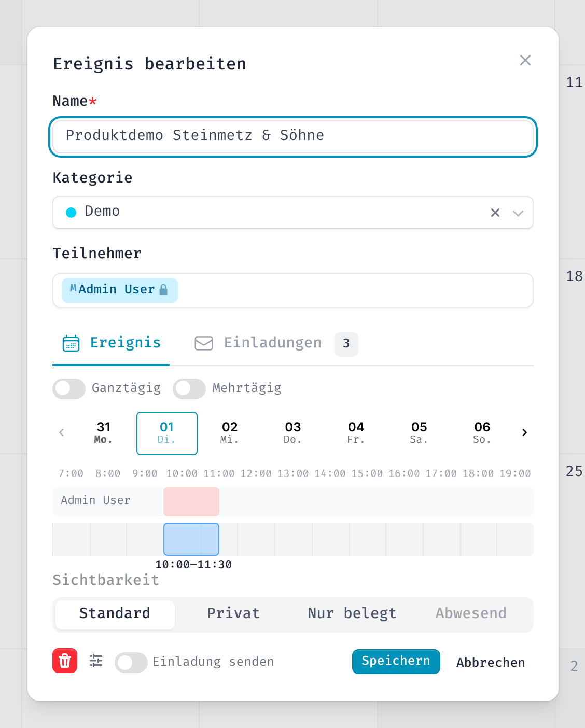This screenshot has height=728, width=585.
Task: Go to previous week arrow
Action: (62, 432)
